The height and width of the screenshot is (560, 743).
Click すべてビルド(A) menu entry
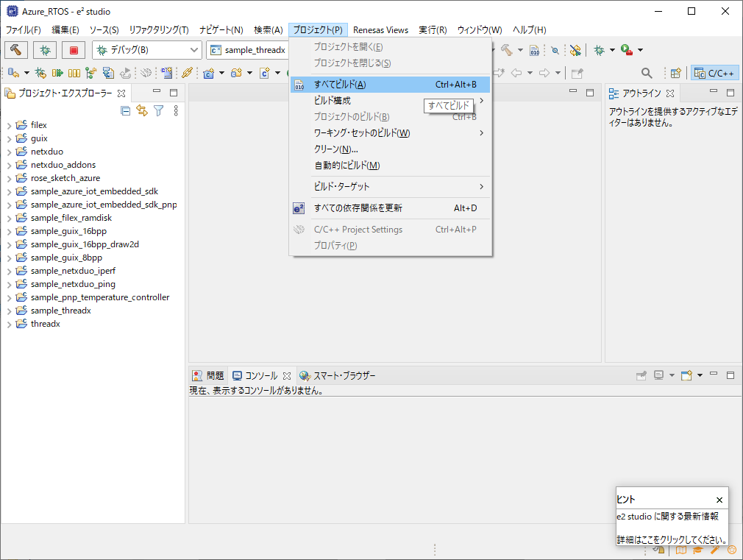coord(390,85)
